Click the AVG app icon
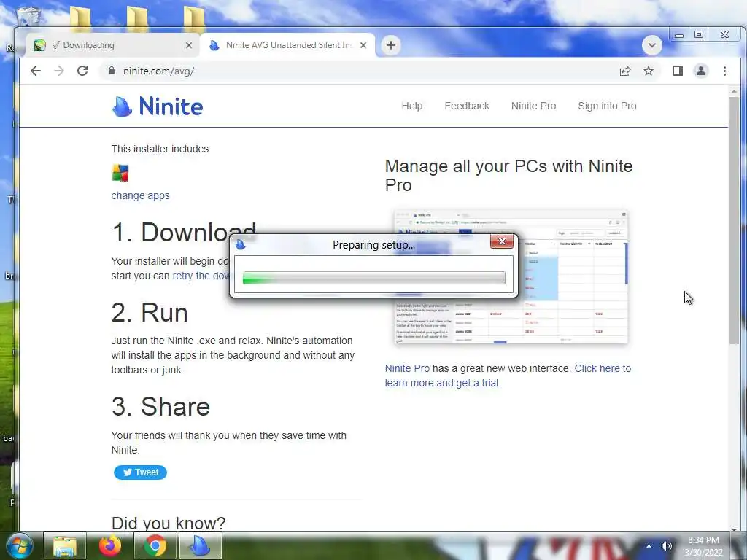Viewport: 747px width, 560px height. pos(120,173)
